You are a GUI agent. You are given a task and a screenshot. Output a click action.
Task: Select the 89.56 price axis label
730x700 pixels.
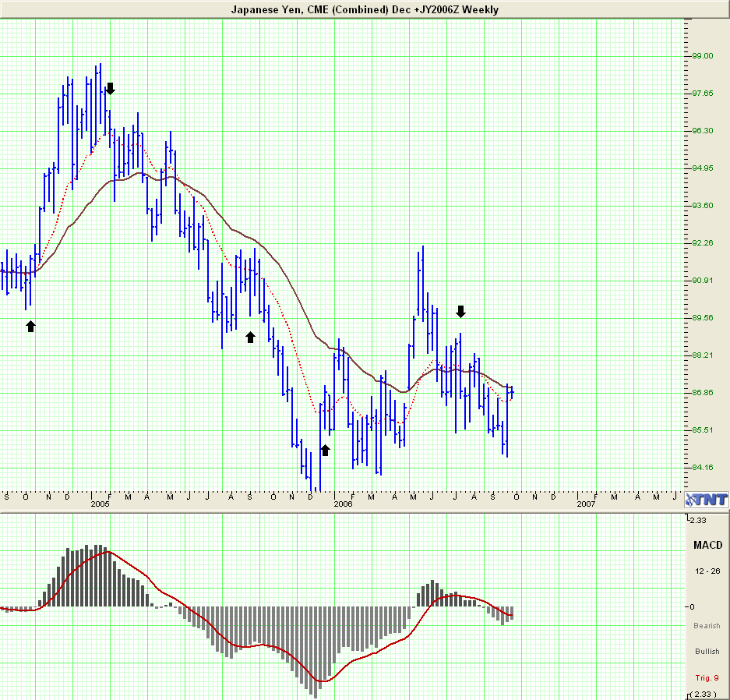click(703, 317)
